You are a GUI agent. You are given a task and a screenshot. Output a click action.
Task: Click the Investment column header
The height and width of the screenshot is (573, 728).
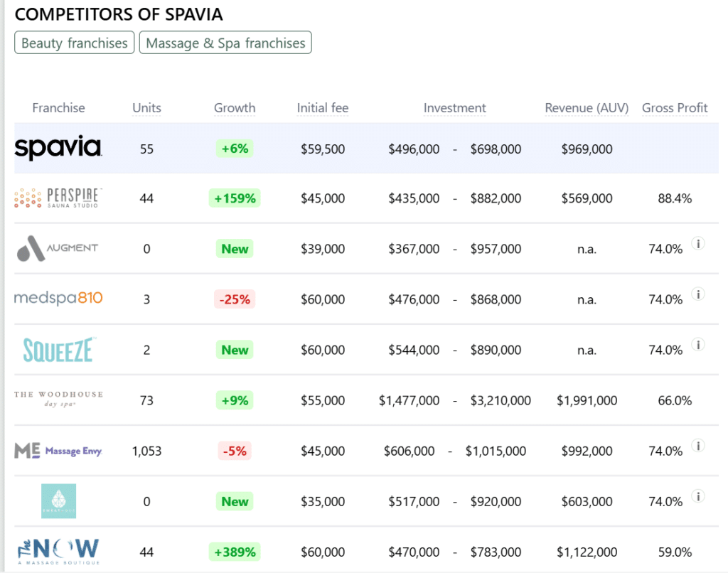click(454, 108)
